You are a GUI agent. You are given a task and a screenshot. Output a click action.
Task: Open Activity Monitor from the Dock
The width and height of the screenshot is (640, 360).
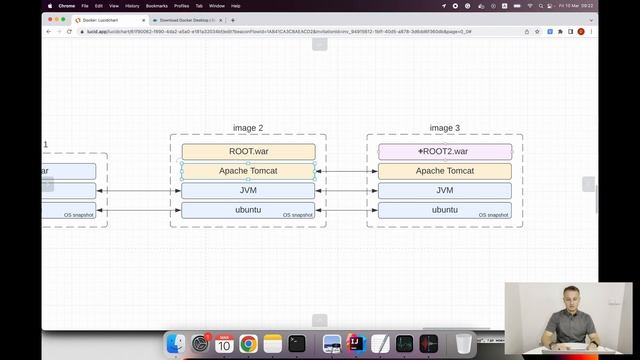pyautogui.click(x=404, y=344)
